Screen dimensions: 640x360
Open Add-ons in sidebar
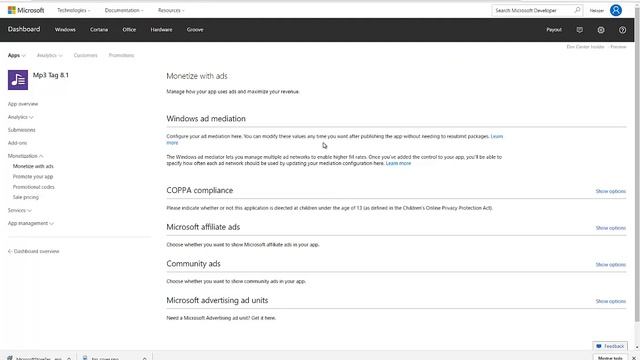coord(17,143)
